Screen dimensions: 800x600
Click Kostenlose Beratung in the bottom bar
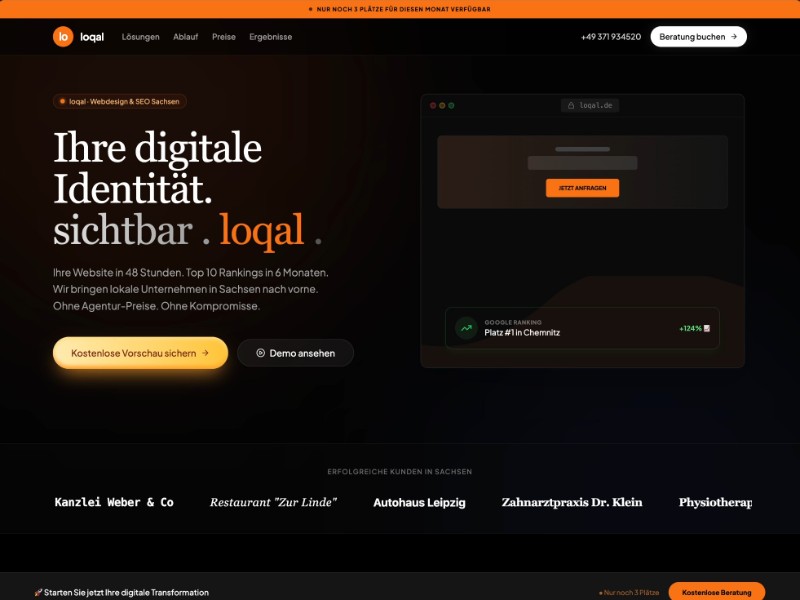coord(716,592)
